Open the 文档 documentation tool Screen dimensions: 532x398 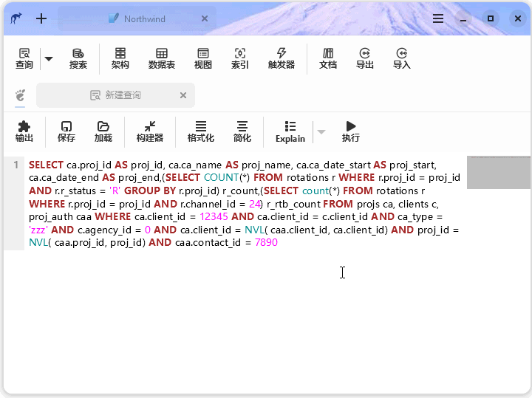328,58
